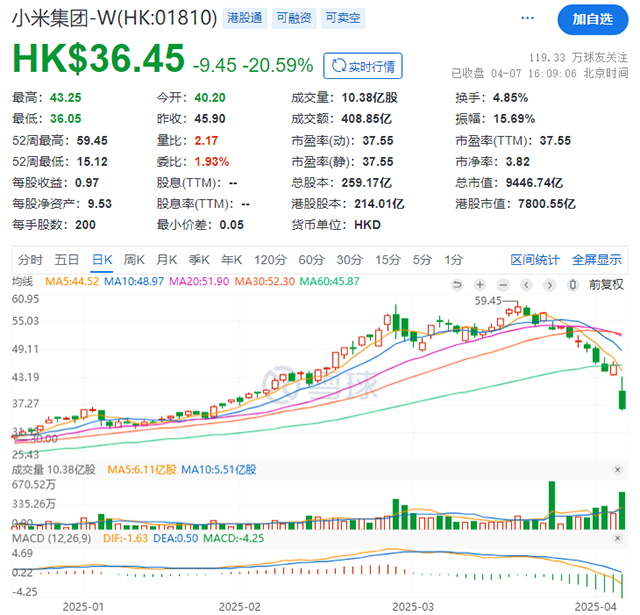Click the 委比 value 1.93%
The image size is (640, 615).
coord(211,162)
